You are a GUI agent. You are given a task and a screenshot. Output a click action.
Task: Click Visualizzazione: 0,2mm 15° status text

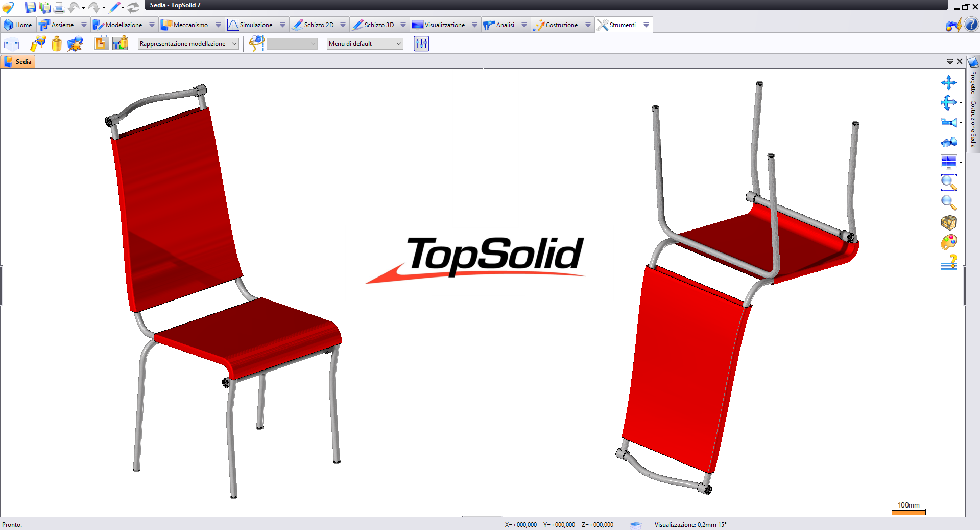click(690, 524)
